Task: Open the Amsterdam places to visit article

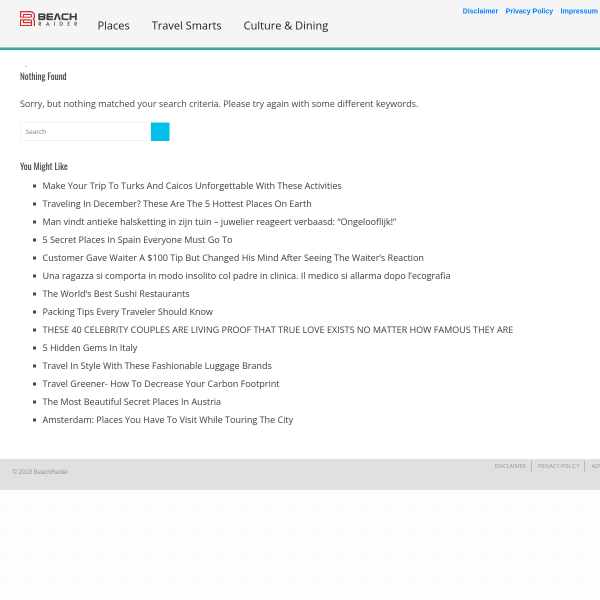Action: tap(167, 420)
